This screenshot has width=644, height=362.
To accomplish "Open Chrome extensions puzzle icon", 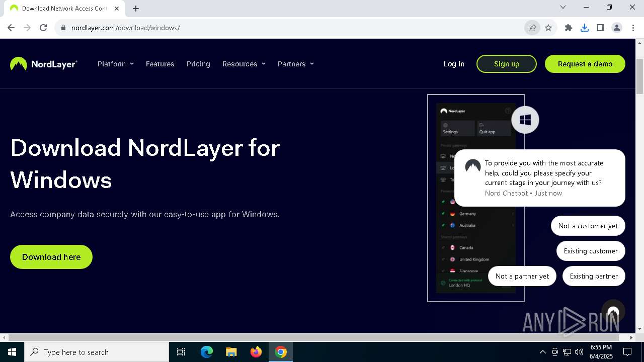I will (569, 28).
